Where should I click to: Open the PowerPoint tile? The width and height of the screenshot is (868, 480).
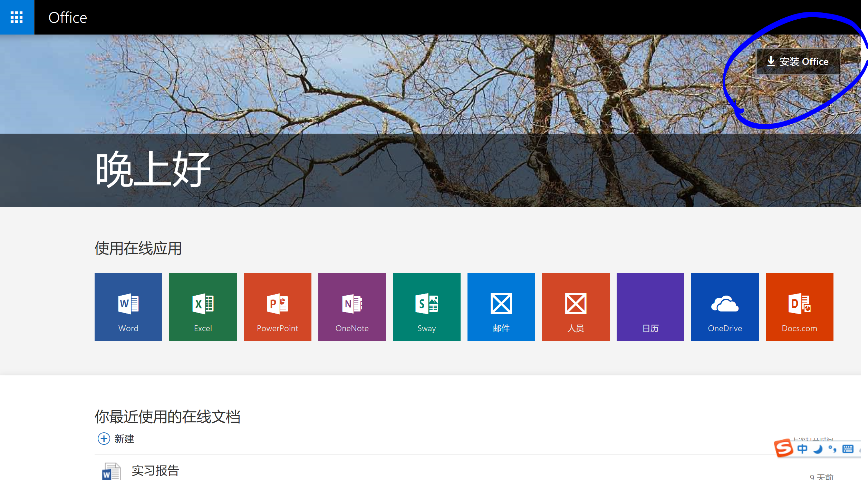[277, 307]
